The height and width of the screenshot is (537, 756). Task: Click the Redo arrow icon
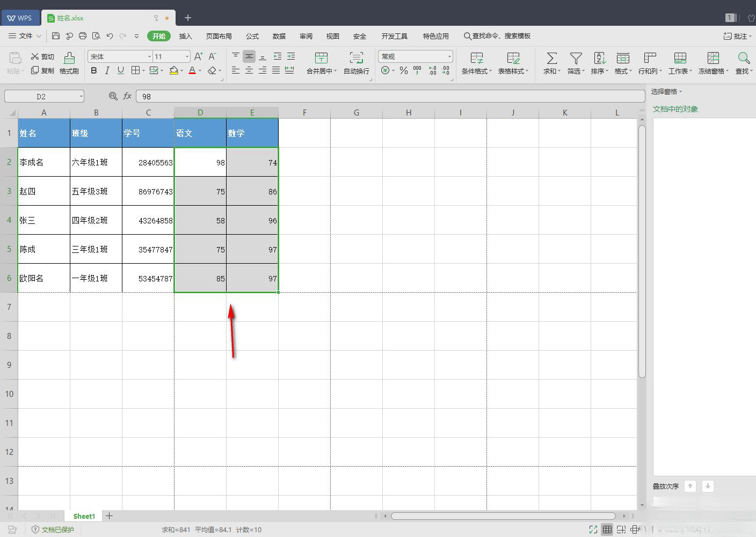(123, 36)
